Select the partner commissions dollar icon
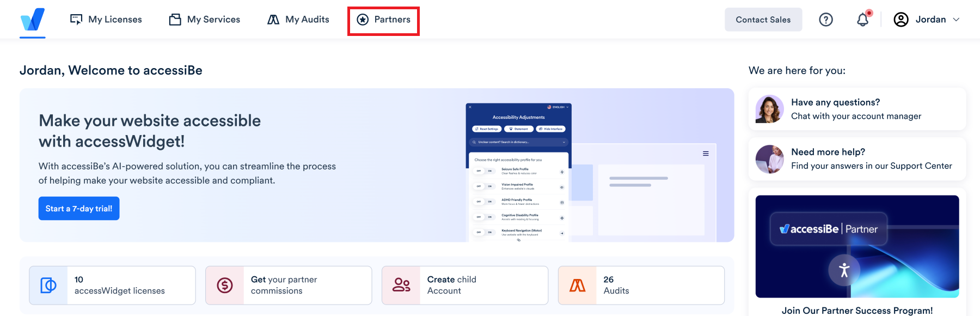Screen dimensions: 980x316 224,285
